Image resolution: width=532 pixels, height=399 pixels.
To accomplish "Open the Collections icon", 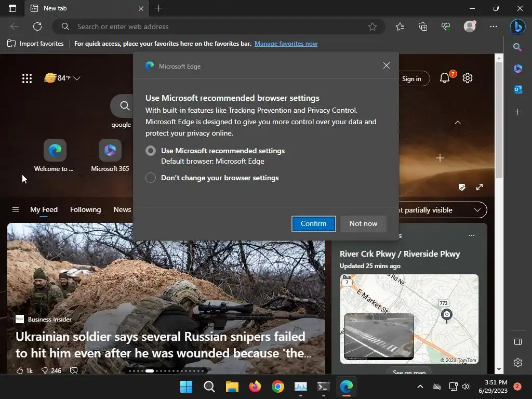I will click(x=423, y=26).
